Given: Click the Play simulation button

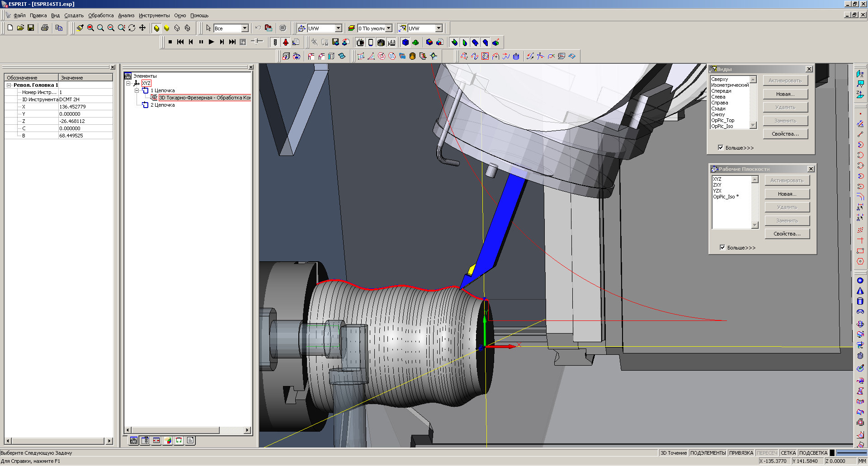Looking at the screenshot, I should [211, 42].
